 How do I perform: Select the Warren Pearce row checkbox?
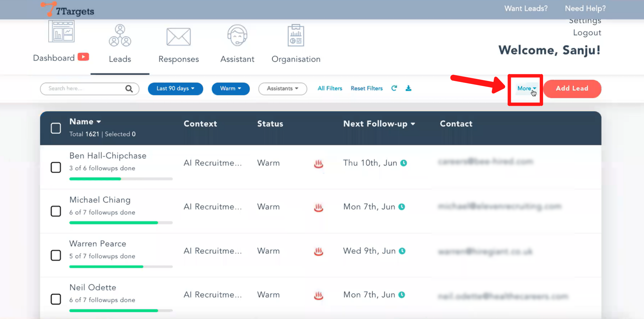pos(56,255)
